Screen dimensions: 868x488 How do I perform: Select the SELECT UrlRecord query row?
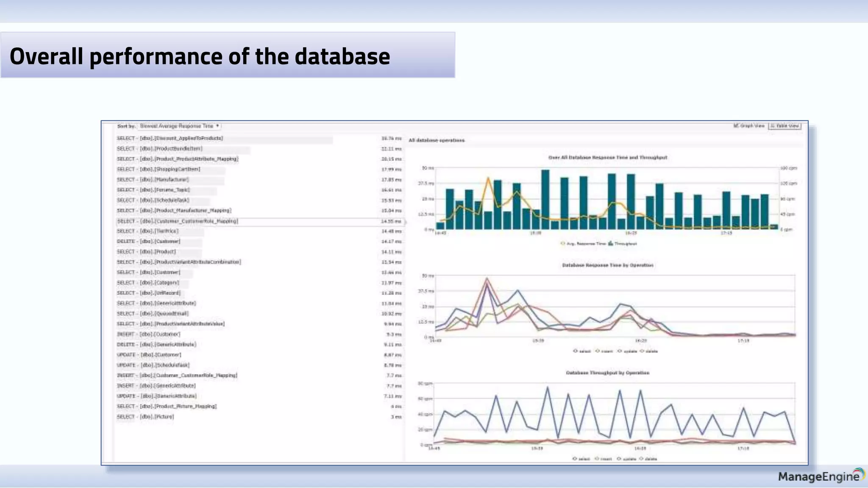[259, 293]
